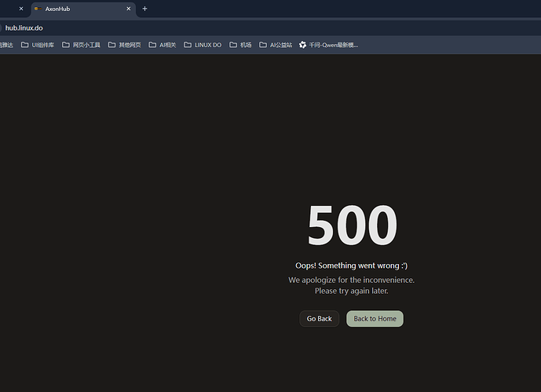541x392 pixels.
Task: Click the 'Oops! Something went wrong' text
Action: pos(351,266)
